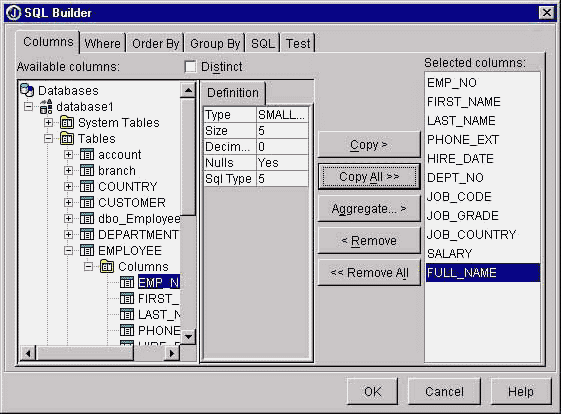Select PHONE_EXT in Selected columns
Image resolution: width=561 pixels, height=414 pixels.
click(x=482, y=140)
